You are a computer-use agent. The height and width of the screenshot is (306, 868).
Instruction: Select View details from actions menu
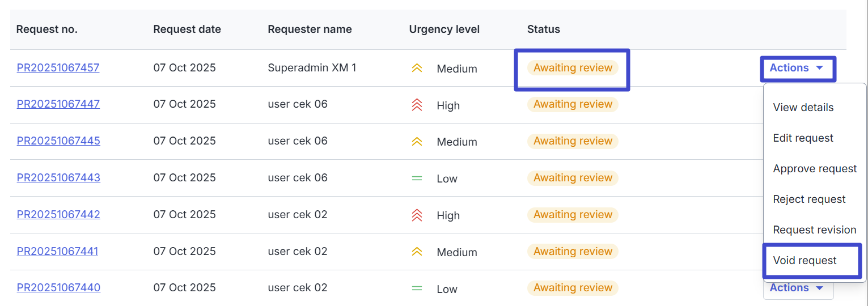tap(803, 107)
